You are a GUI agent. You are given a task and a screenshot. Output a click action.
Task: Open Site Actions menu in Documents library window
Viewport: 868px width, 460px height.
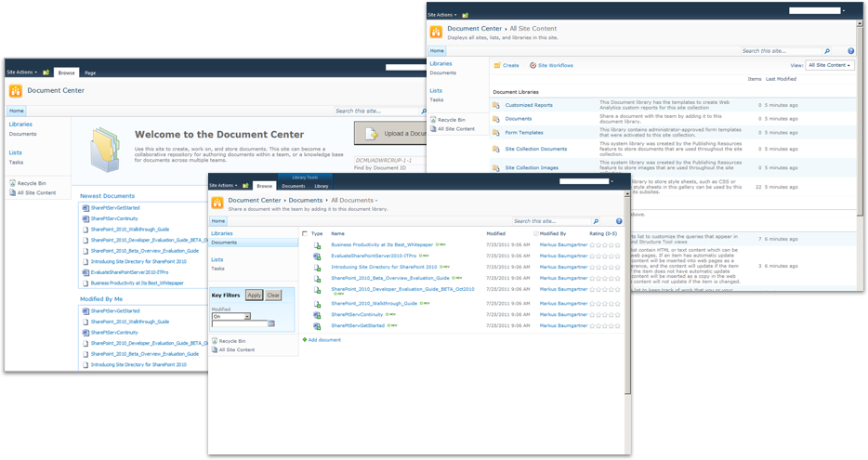pyautogui.click(x=223, y=186)
